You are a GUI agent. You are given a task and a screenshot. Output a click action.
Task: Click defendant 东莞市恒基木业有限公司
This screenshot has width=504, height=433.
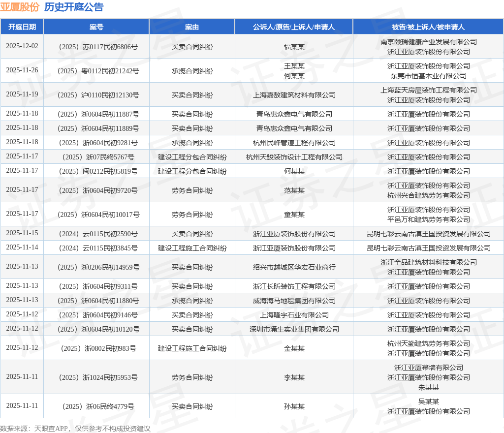tap(429, 76)
